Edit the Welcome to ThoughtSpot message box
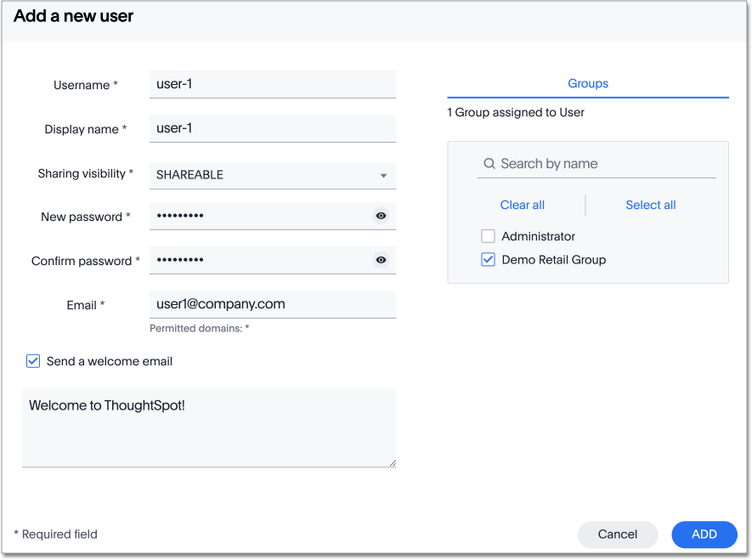This screenshot has width=752, height=560. click(208, 427)
